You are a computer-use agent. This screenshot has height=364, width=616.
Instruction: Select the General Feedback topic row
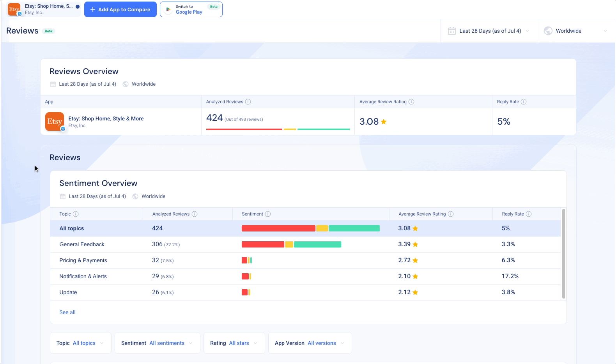(x=305, y=244)
